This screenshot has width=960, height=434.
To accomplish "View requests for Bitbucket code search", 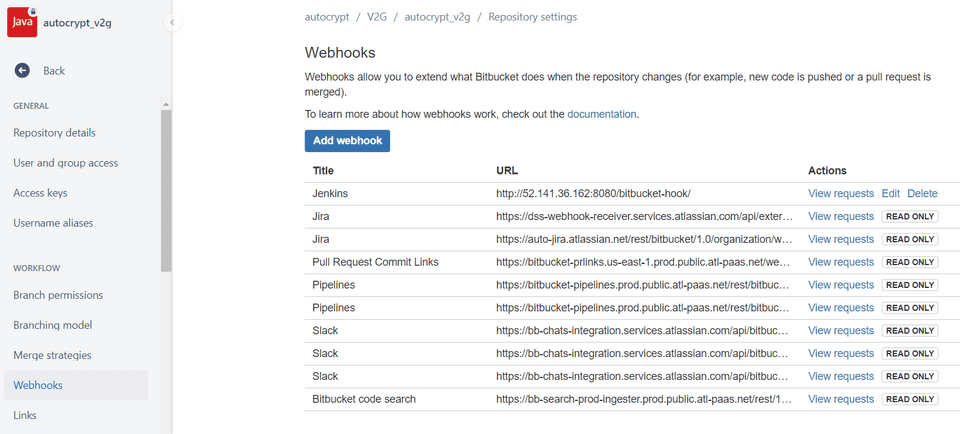I will 840,399.
